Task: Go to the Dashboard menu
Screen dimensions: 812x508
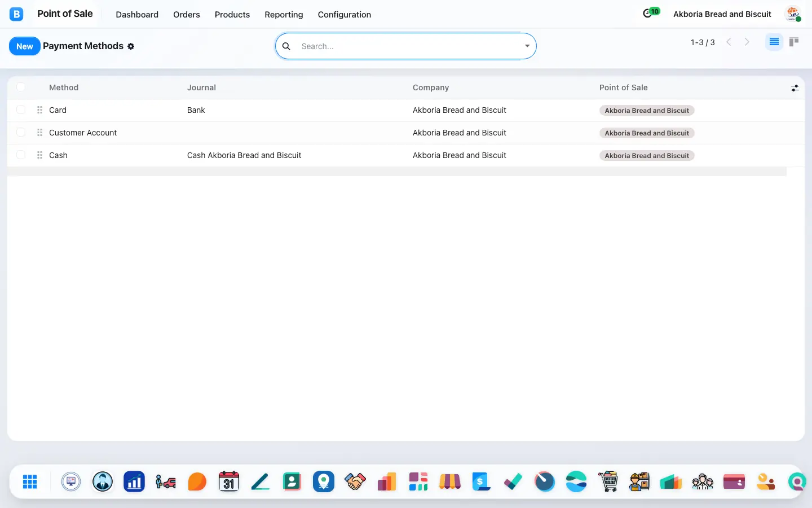Action: pos(137,15)
